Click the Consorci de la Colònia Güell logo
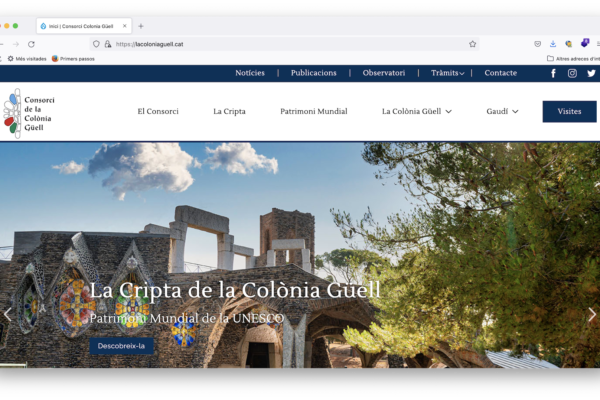The width and height of the screenshot is (600, 400). click(x=29, y=112)
